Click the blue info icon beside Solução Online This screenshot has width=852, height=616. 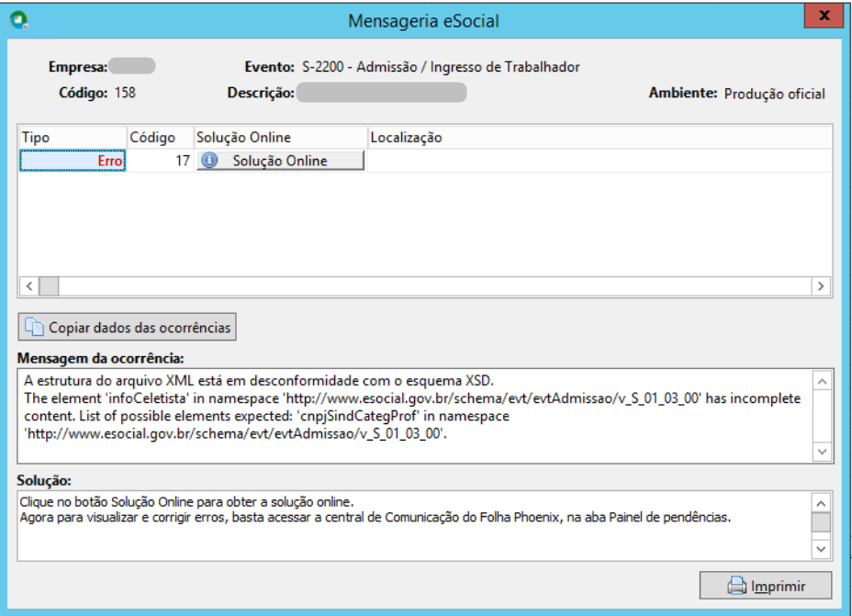(x=209, y=161)
